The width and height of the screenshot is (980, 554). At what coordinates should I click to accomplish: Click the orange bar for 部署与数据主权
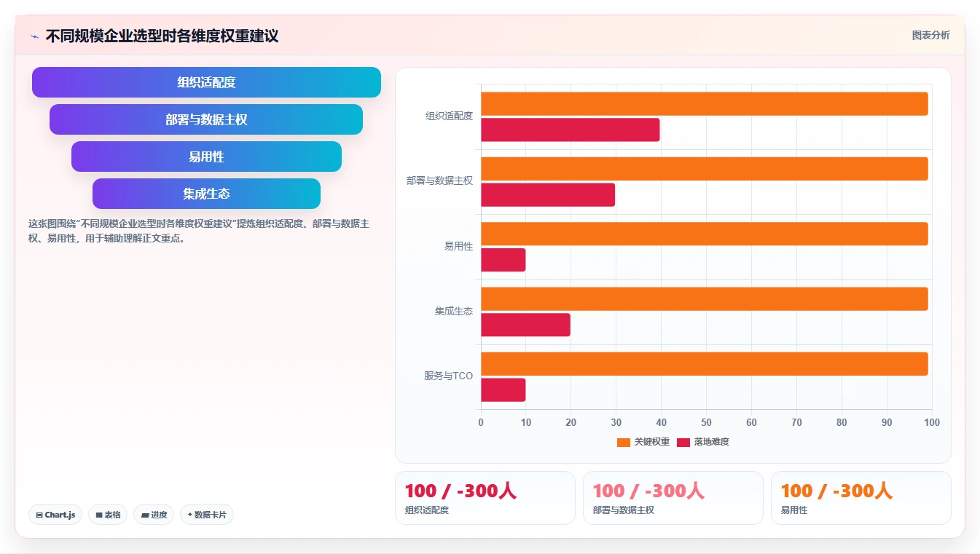tap(704, 169)
